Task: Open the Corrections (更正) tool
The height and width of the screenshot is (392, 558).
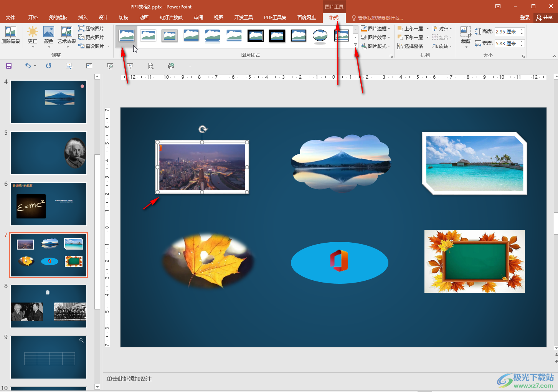Action: 33,37
